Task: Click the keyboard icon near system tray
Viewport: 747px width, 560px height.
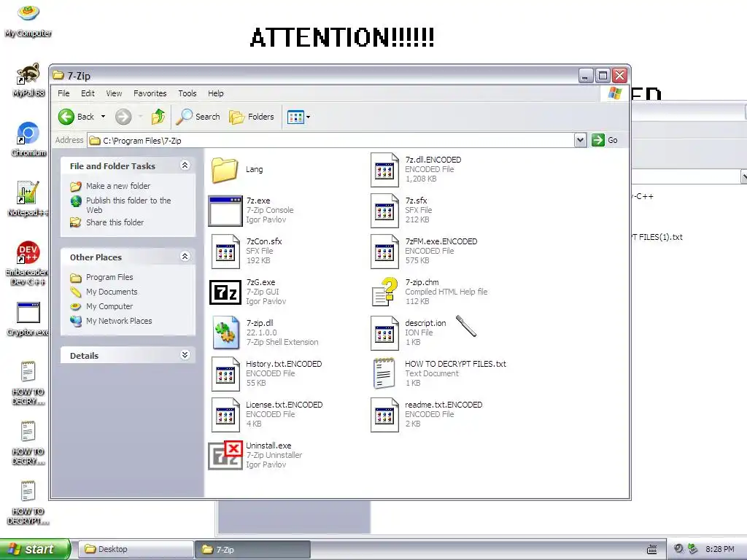Action: (x=651, y=550)
